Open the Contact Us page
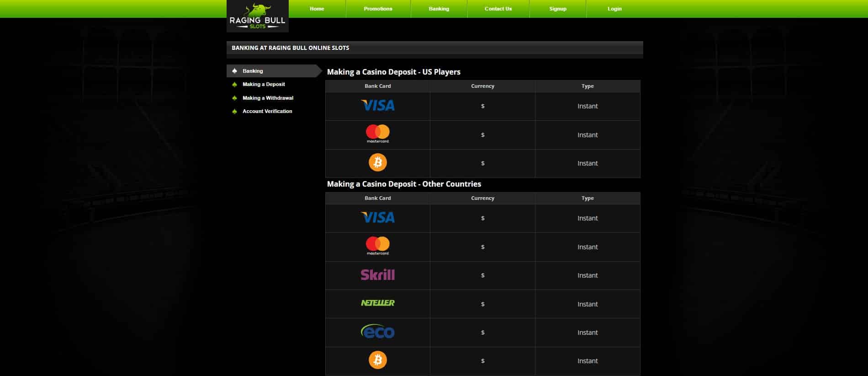The image size is (868, 376). coord(498,9)
